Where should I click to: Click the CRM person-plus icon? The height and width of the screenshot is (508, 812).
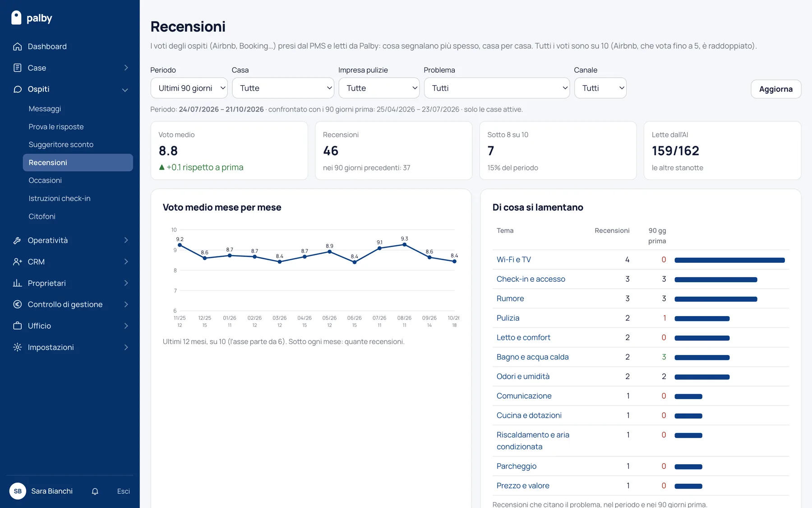(x=18, y=261)
